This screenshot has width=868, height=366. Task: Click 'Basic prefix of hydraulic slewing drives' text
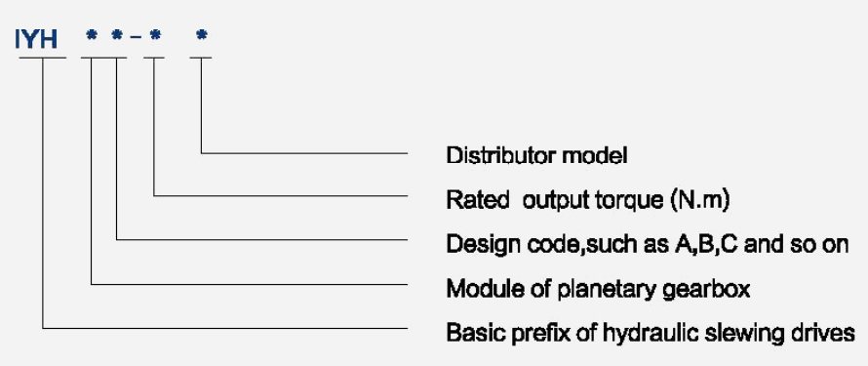[x=651, y=333]
